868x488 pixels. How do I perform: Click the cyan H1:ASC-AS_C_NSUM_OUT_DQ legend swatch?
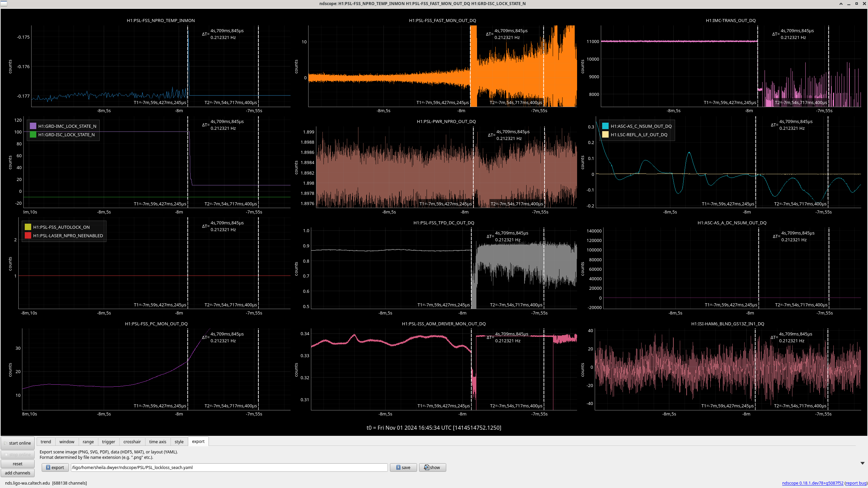(x=605, y=126)
